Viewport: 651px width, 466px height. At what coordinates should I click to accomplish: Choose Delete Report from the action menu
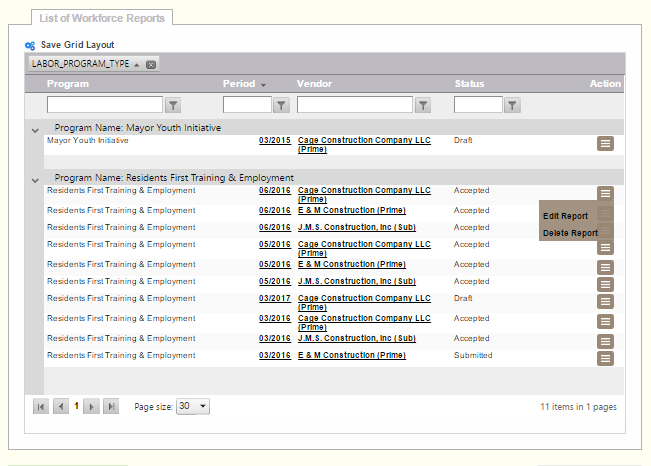tap(570, 233)
